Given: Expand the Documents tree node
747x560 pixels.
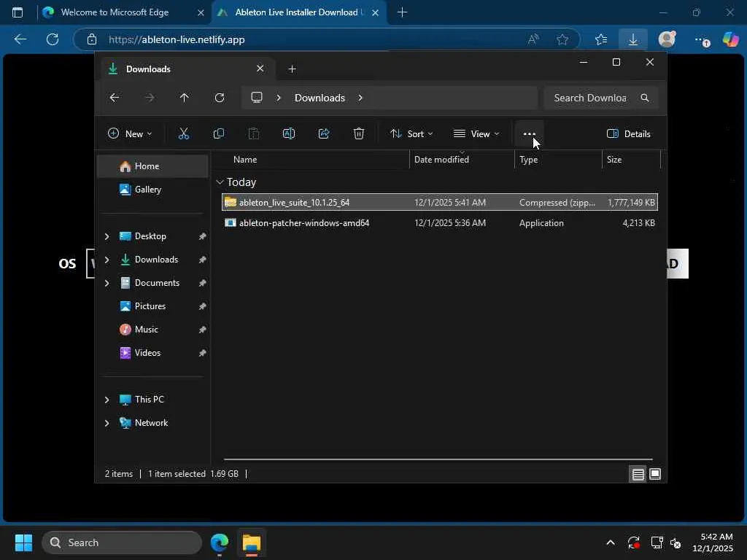Looking at the screenshot, I should click(x=107, y=283).
